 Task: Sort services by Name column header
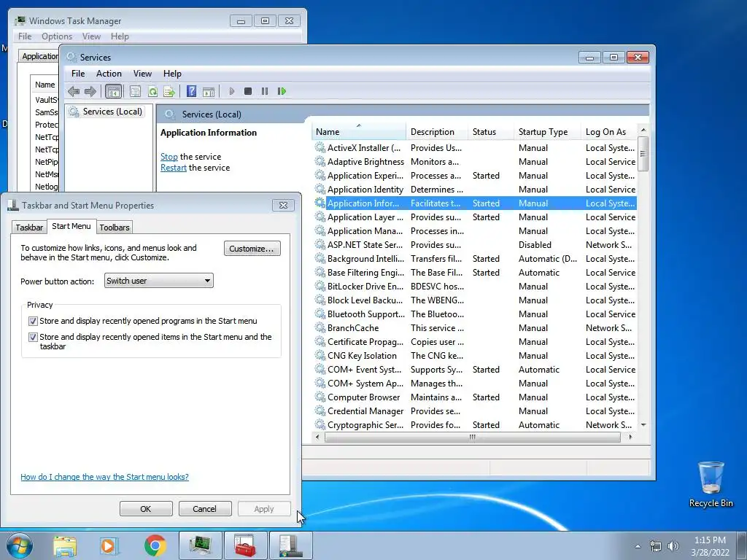359,132
